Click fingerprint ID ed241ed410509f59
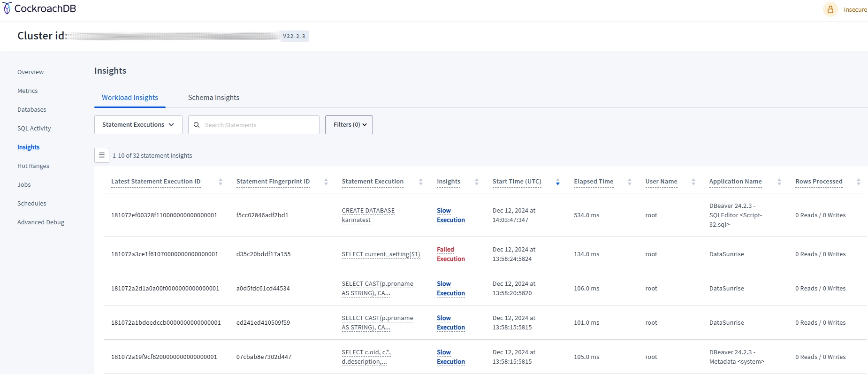Viewport: 868px width, 374px height. pyautogui.click(x=263, y=322)
